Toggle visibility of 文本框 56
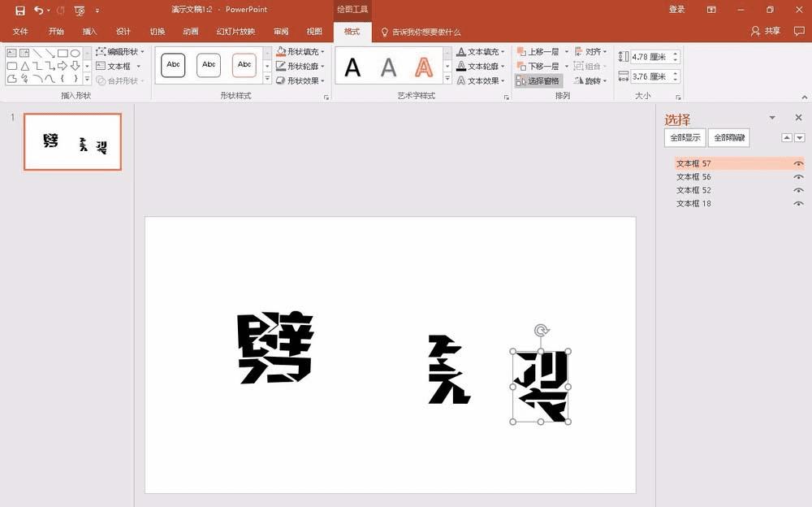 798,177
